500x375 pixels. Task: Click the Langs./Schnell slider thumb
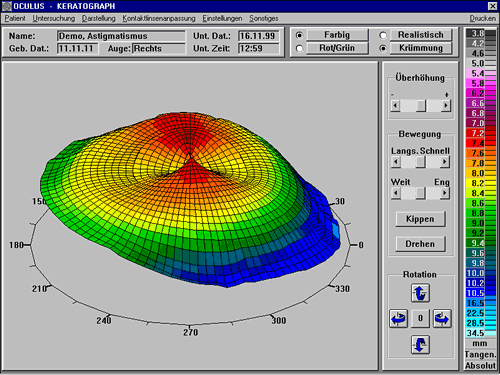(x=421, y=162)
